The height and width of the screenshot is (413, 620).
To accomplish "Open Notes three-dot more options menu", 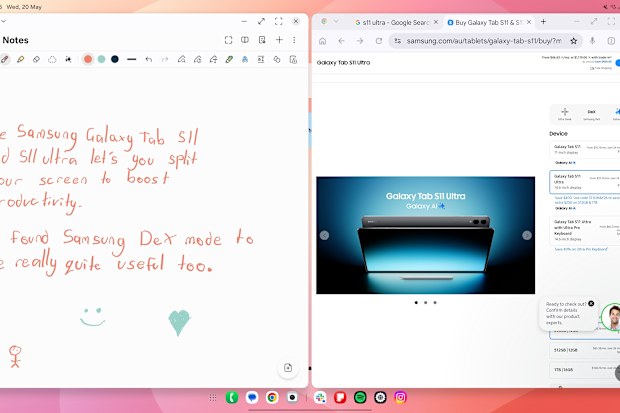I will point(294,40).
